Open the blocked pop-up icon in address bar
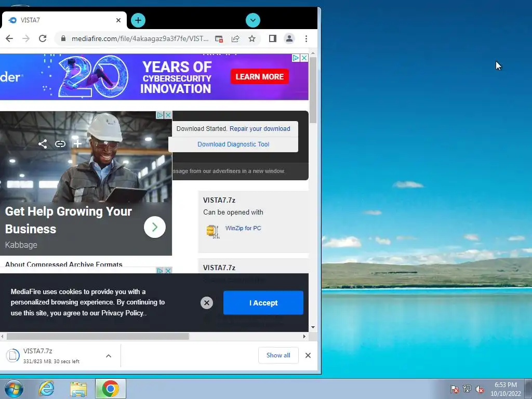Image resolution: width=532 pixels, height=399 pixels. coord(219,38)
